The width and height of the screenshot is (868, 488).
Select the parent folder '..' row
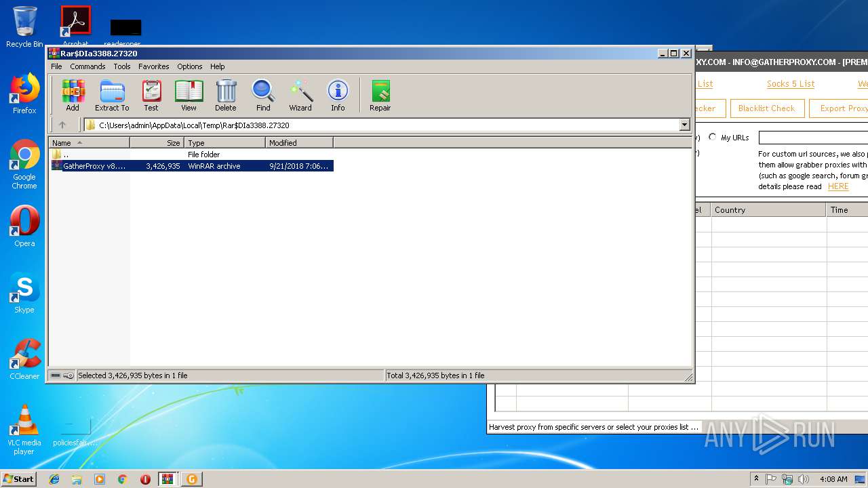pyautogui.click(x=191, y=155)
